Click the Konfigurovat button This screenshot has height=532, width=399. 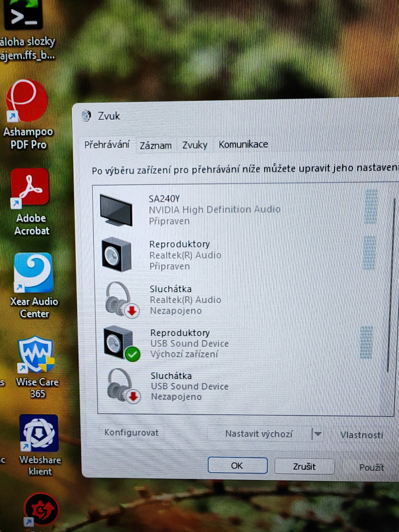pyautogui.click(x=131, y=433)
